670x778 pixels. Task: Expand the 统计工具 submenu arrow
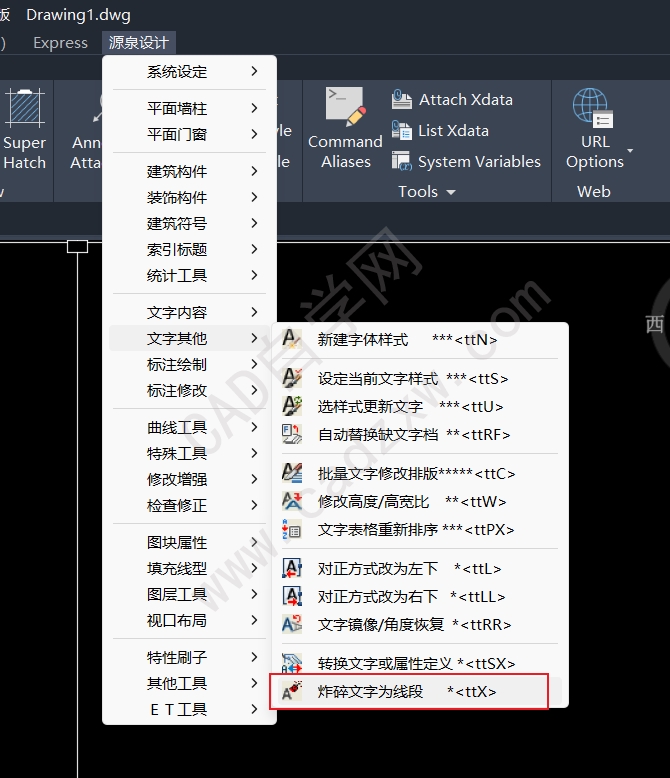(x=254, y=275)
